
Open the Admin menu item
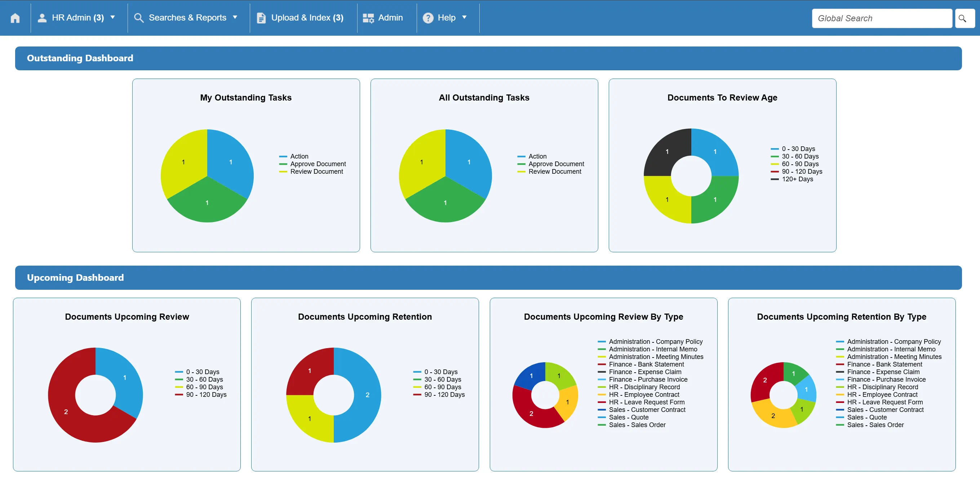(x=390, y=18)
